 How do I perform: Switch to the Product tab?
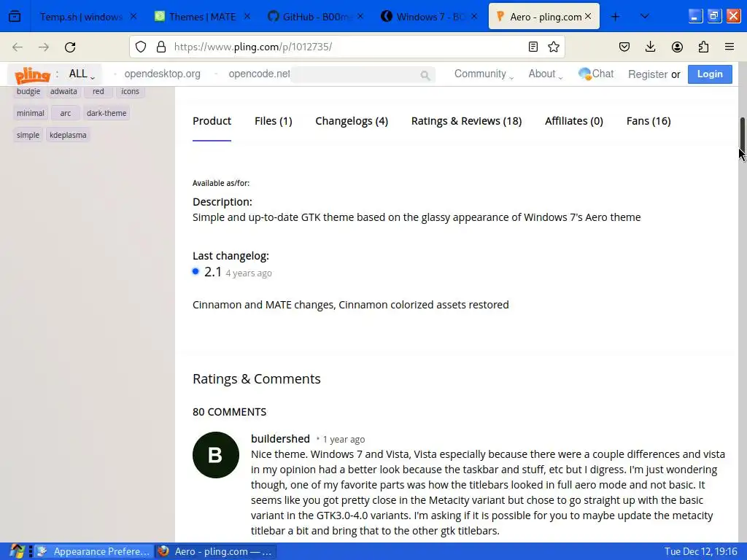212,121
